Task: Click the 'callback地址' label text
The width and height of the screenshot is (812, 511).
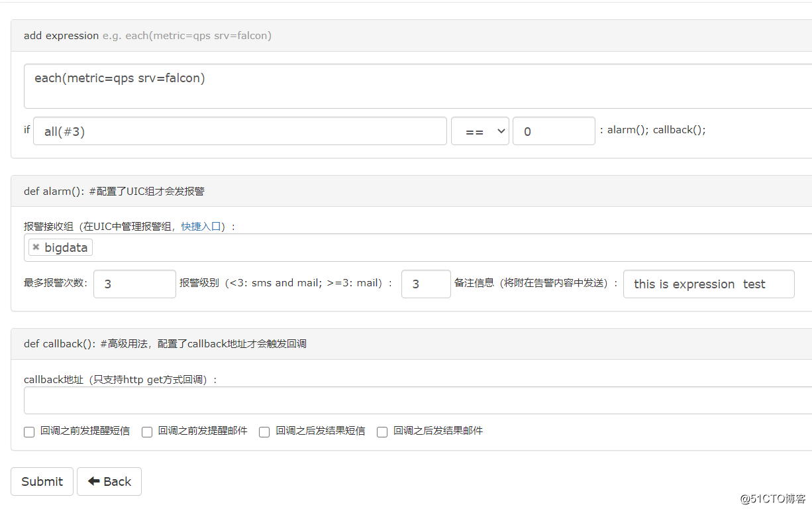Action: (x=53, y=380)
